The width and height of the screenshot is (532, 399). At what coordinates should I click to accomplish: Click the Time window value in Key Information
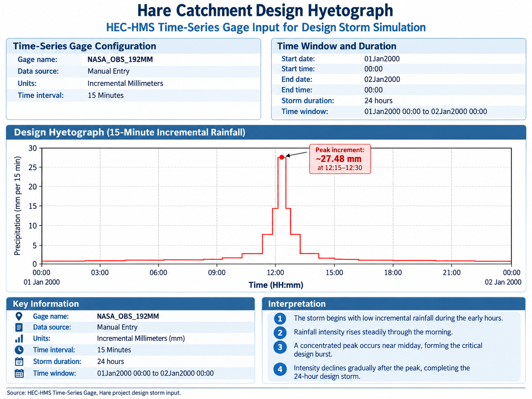(x=155, y=373)
